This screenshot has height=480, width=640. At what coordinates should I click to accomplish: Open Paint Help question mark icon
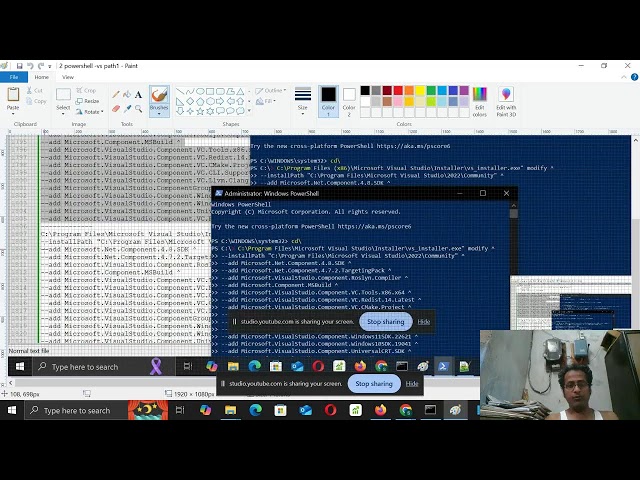click(x=634, y=77)
